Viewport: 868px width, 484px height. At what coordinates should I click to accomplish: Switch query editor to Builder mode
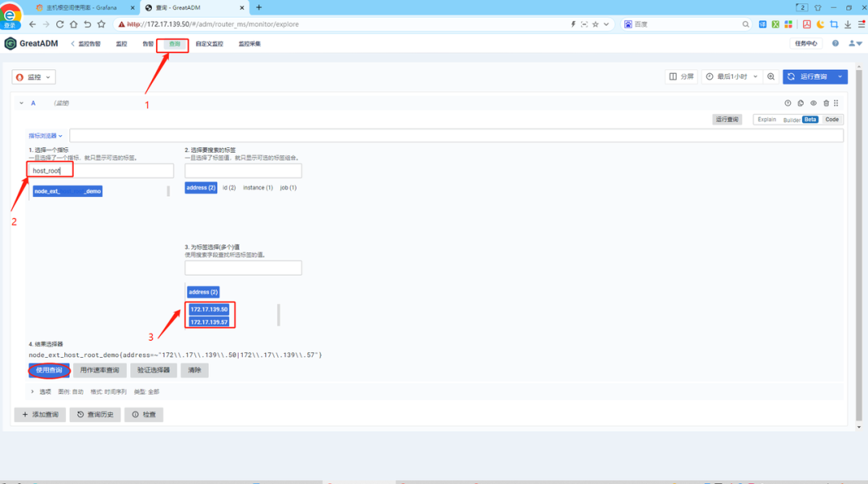pos(792,119)
